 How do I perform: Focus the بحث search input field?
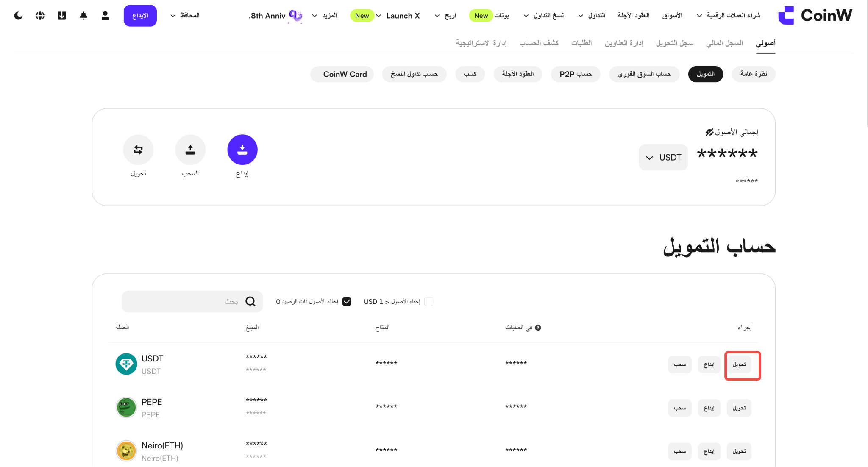(192, 301)
